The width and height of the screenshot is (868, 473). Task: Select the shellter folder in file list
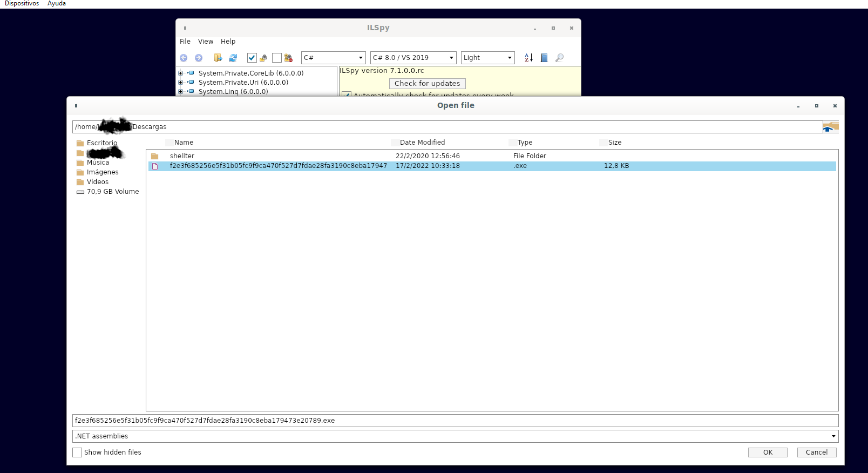click(x=182, y=156)
